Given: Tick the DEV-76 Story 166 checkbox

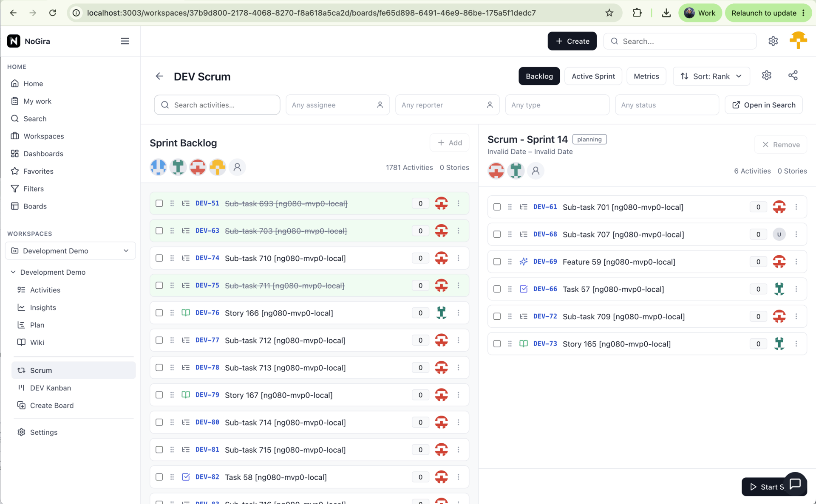Looking at the screenshot, I should pyautogui.click(x=159, y=313).
